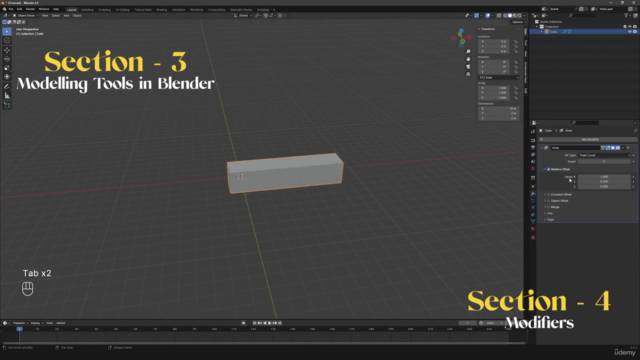
Task: Select the Move tool
Action: pyautogui.click(x=7, y=50)
